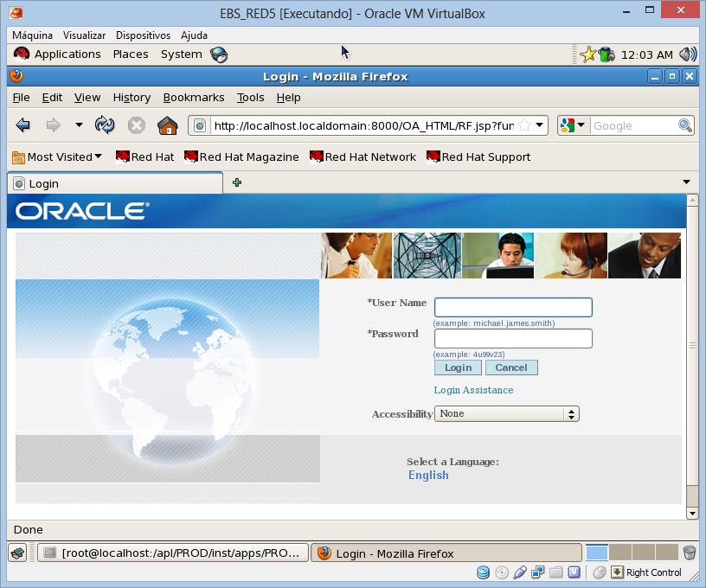Click VirtualBox USB devices status icon

520,572
